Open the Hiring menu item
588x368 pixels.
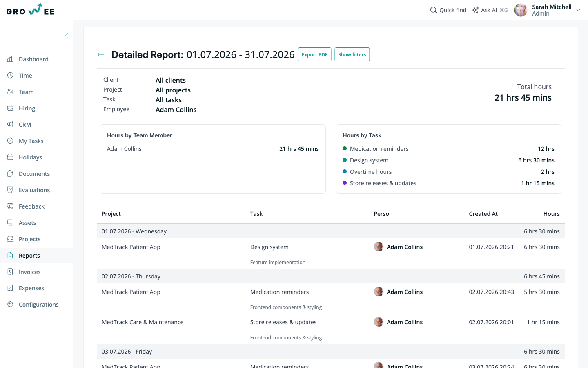tap(37, 108)
